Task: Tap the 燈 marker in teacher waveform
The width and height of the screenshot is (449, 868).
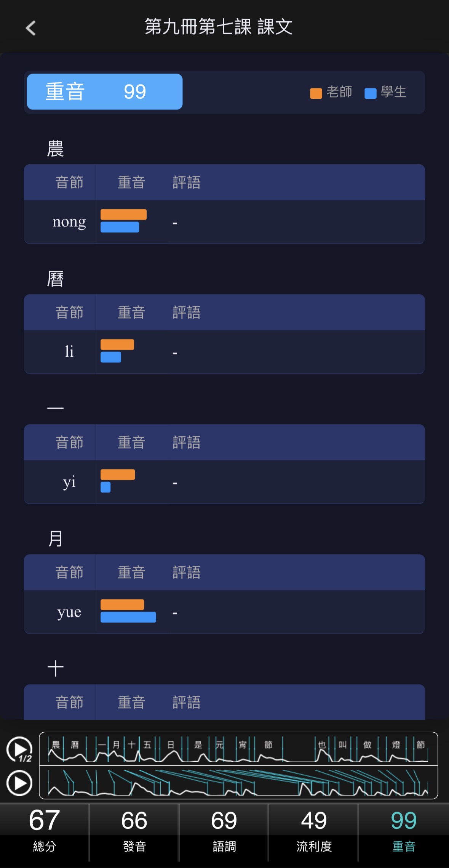Action: pos(396,745)
